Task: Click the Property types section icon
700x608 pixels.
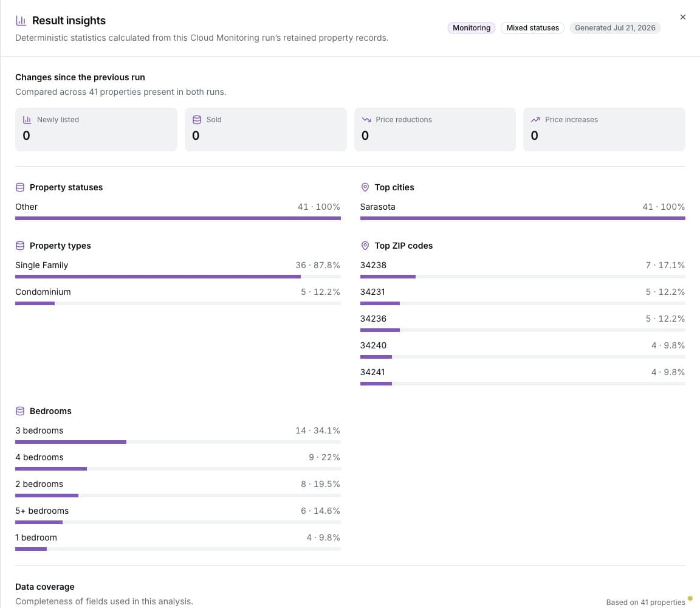Action: [x=20, y=246]
